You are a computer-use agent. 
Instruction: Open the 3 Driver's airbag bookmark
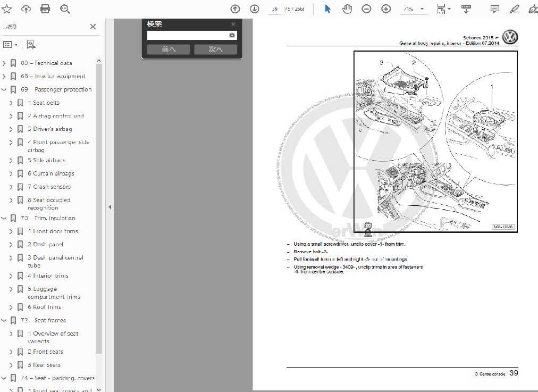pyautogui.click(x=52, y=129)
